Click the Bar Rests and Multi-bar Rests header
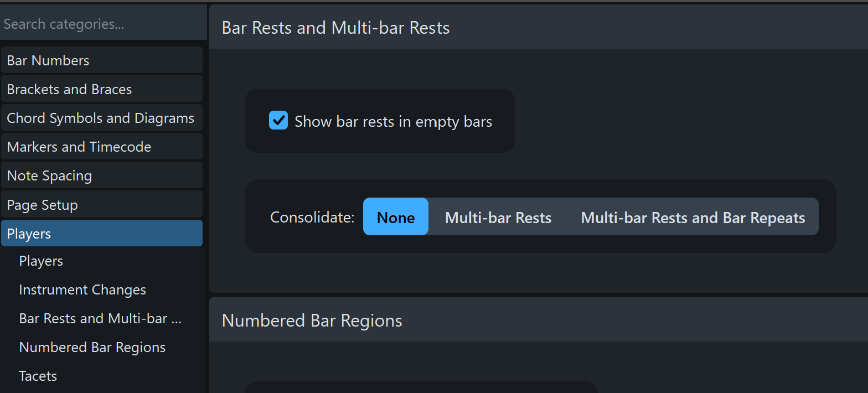Screen dimensions: 868x393 click(x=335, y=28)
